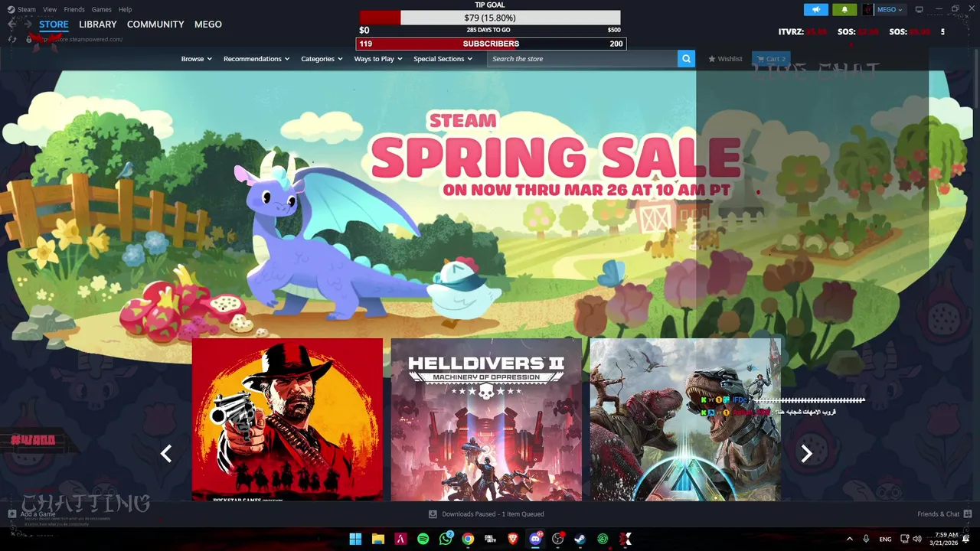Open the Friends menu
980x551 pixels.
coord(74,9)
